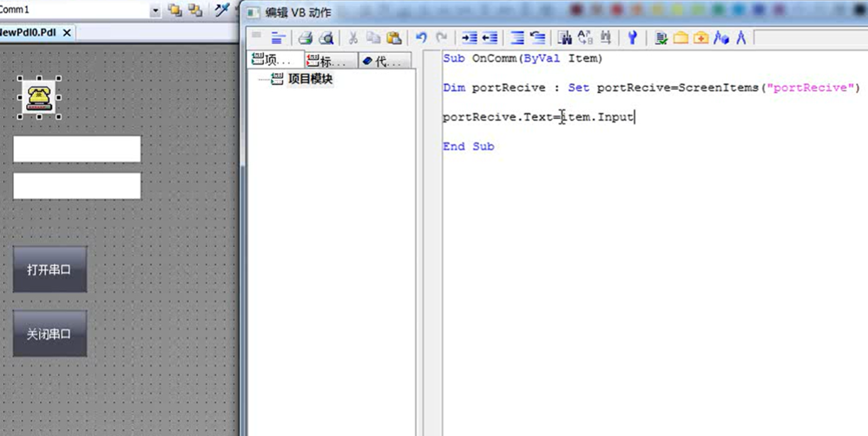
Task: Open the Comm1 object dropdown
Action: (155, 10)
